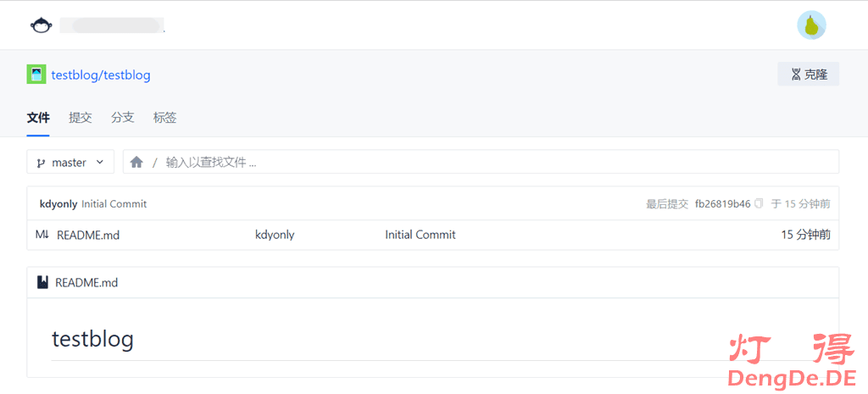Open Initial Commit message in README.md row

point(420,235)
